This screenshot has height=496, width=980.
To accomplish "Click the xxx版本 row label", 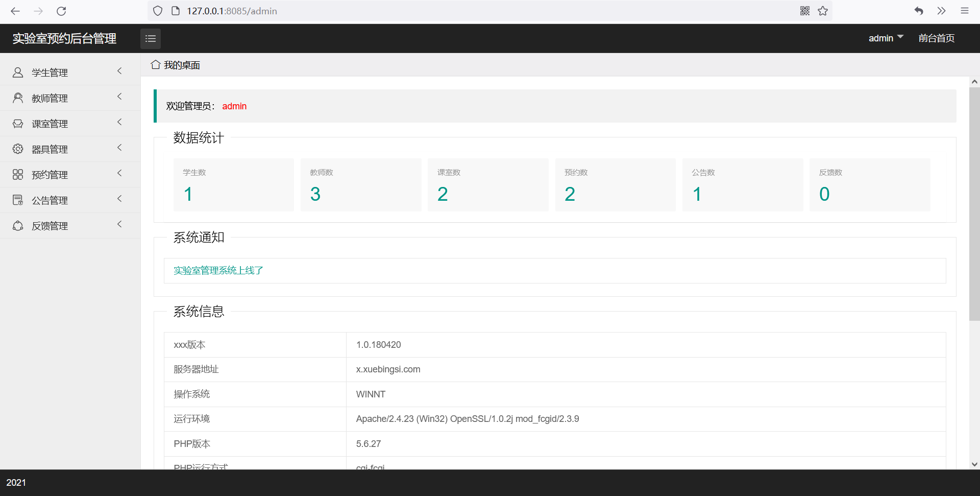I will (x=189, y=345).
